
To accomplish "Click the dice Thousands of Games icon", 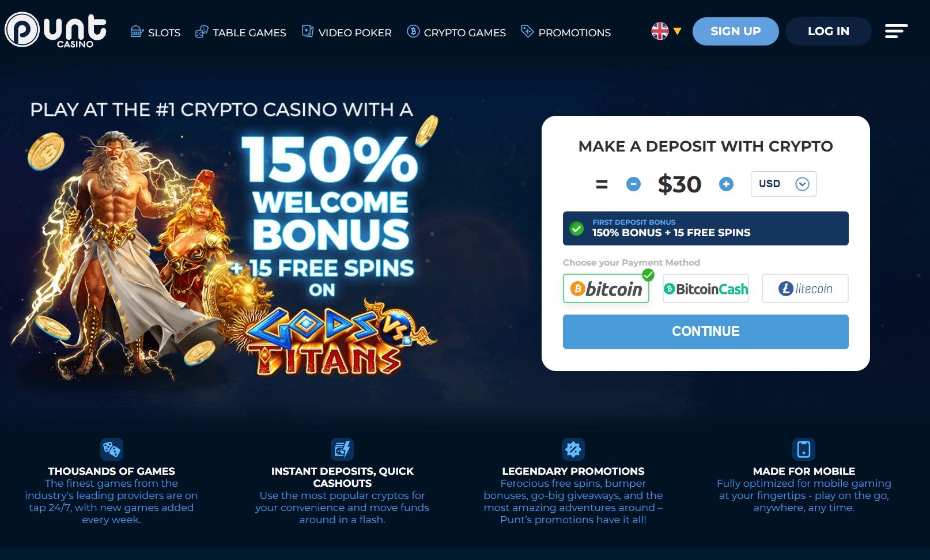I will tap(112, 449).
